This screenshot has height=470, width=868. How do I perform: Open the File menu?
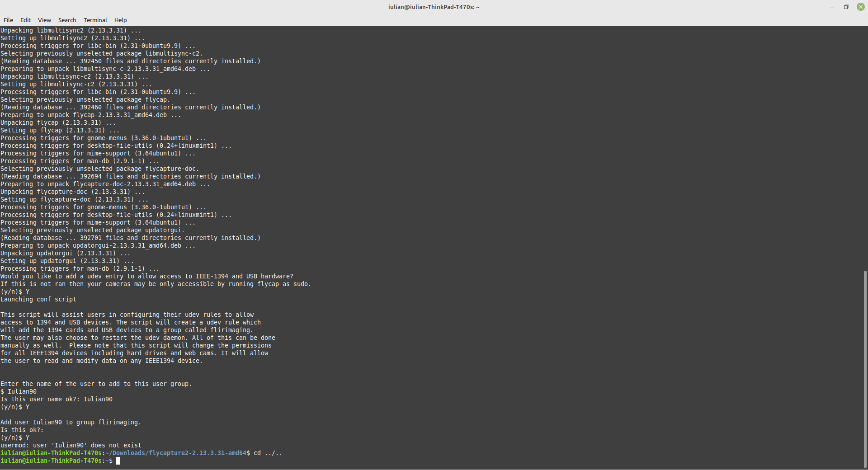click(8, 20)
